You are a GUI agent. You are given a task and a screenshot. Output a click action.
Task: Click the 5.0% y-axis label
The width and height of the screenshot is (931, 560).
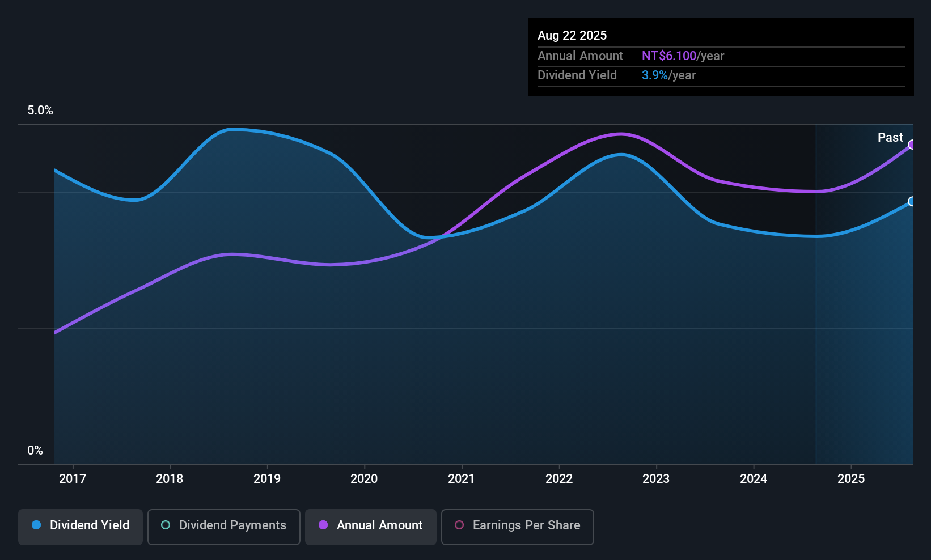[40, 111]
